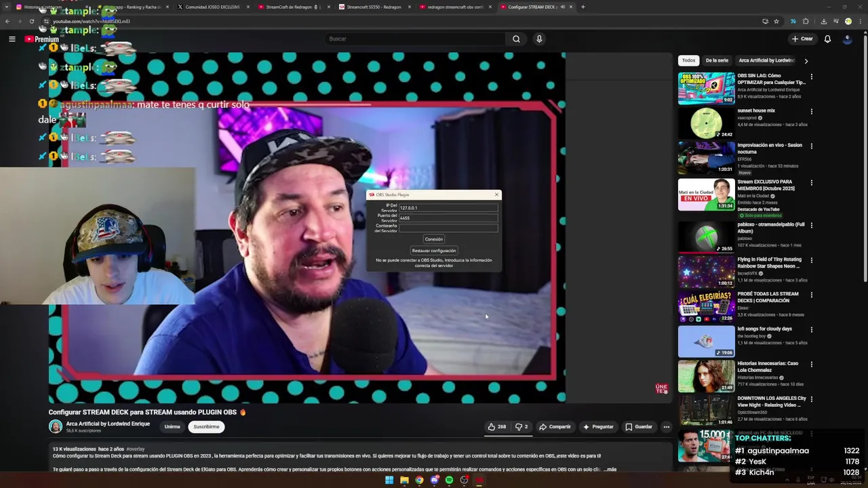Viewport: 868px width, 488px height.
Task: Open browser downloads icon
Action: 824,21
